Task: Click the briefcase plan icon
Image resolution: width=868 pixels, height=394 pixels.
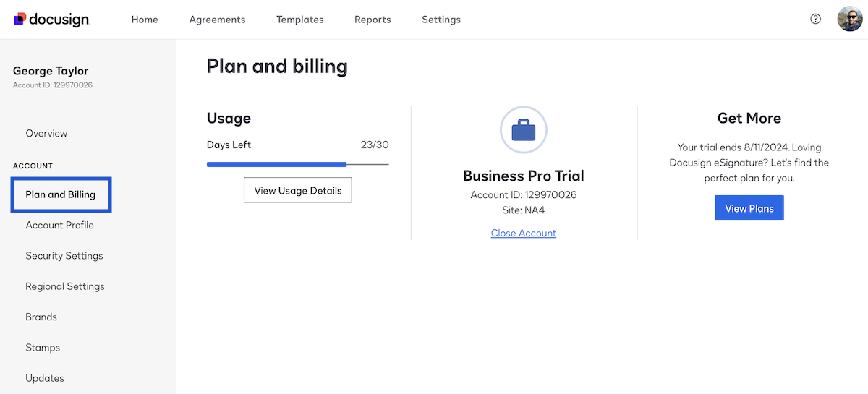Action: click(524, 130)
